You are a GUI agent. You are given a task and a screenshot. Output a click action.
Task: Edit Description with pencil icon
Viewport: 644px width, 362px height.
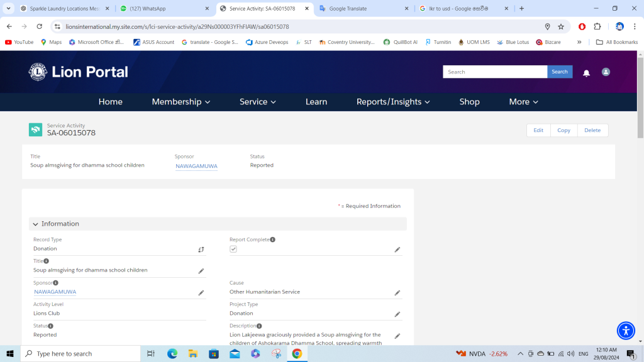click(397, 336)
